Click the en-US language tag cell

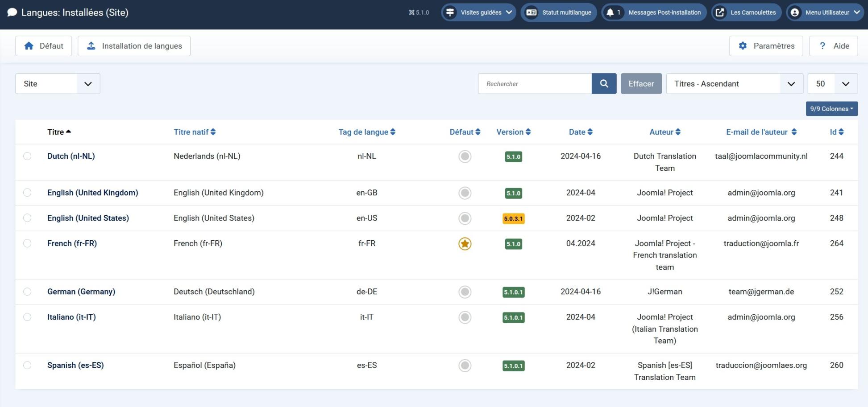click(x=367, y=218)
